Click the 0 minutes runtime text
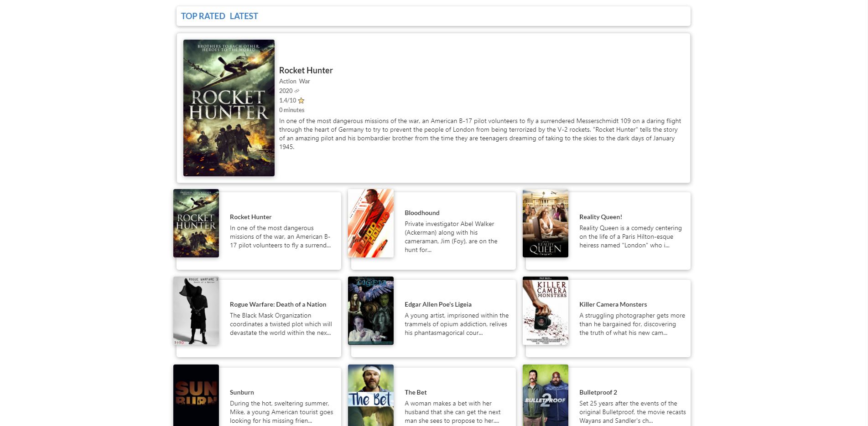 [x=292, y=110]
